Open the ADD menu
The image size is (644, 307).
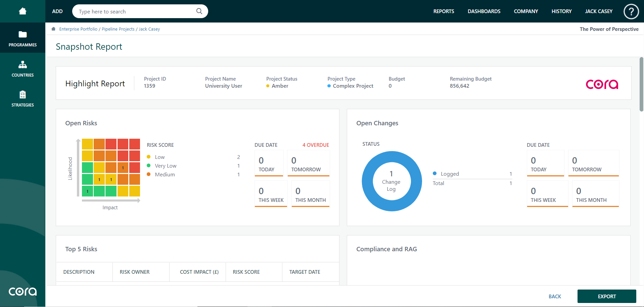pyautogui.click(x=57, y=11)
